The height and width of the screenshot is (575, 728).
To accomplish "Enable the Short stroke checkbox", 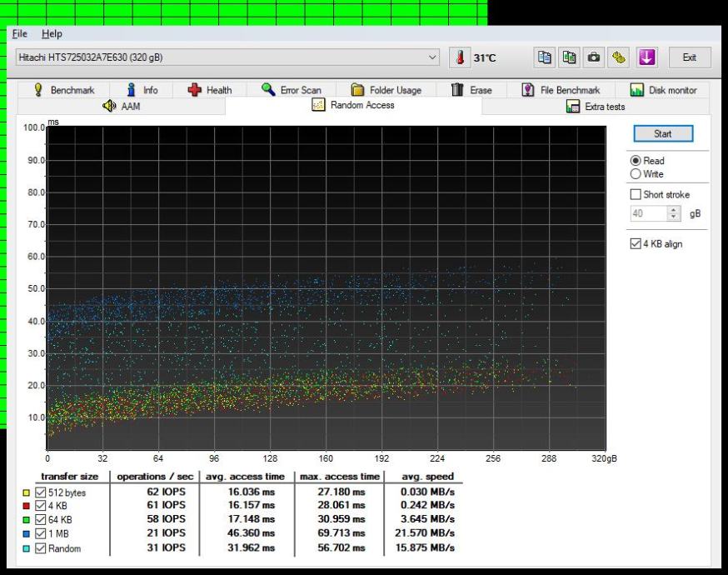I will tap(637, 194).
